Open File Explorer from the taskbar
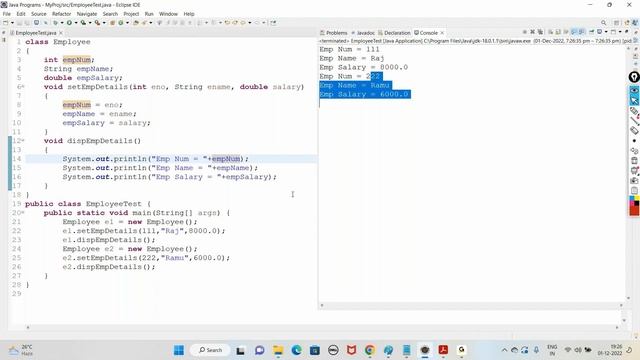Screen dimensions: 640x360 click(278, 350)
